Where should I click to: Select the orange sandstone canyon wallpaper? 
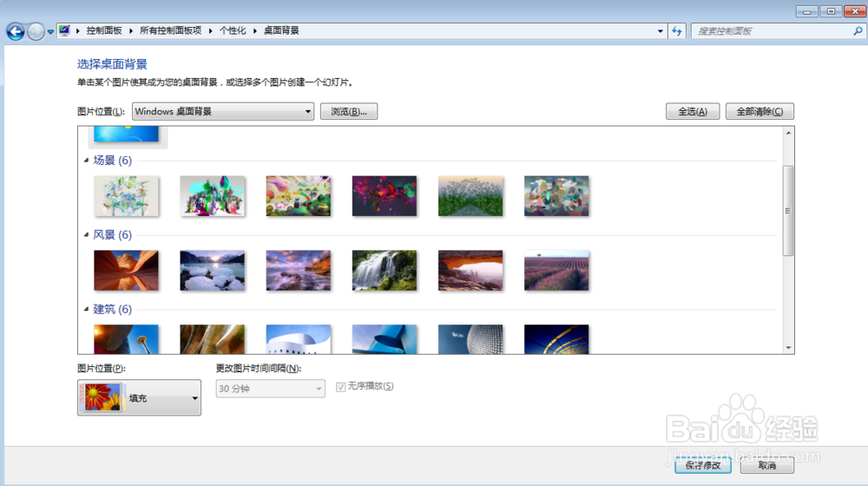coord(126,271)
